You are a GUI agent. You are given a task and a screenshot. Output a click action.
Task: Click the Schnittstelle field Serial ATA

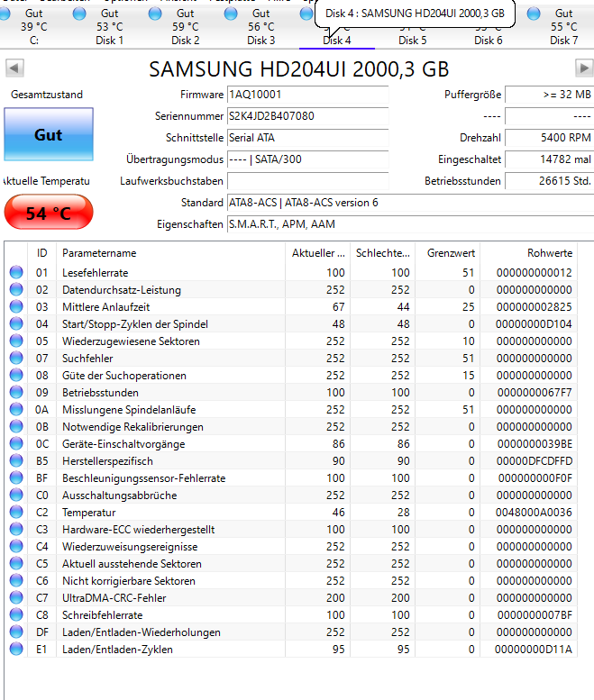click(x=307, y=138)
